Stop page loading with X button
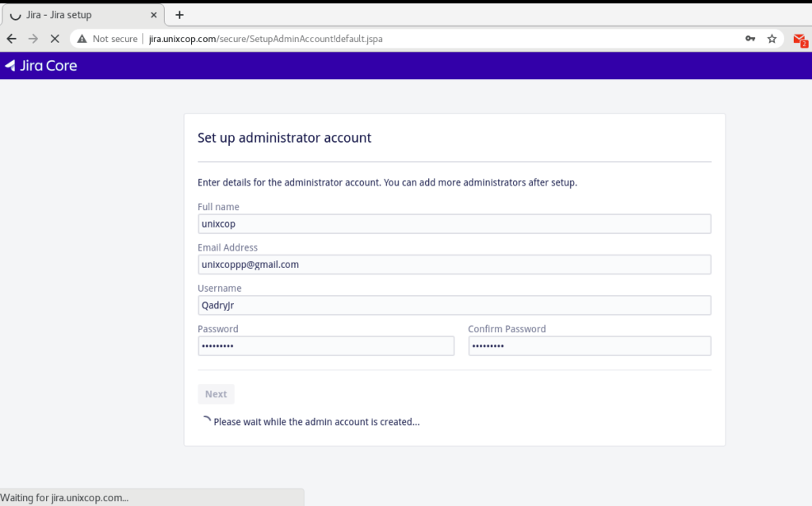This screenshot has height=506, width=812. click(55, 39)
